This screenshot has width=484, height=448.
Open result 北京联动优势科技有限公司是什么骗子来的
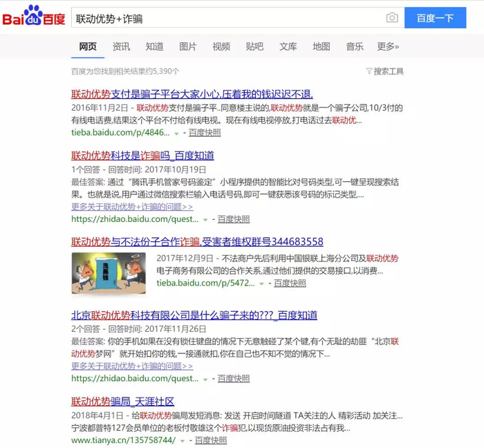[194, 315]
